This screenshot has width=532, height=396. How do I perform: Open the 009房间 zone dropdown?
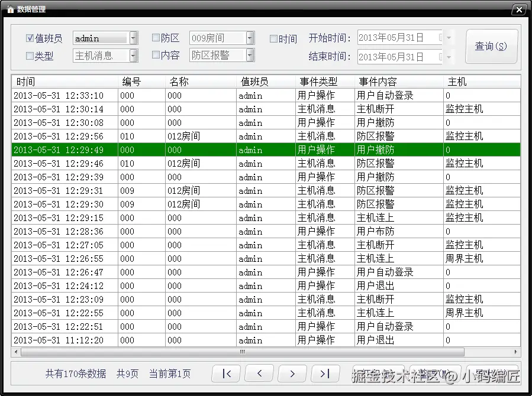[x=250, y=38]
